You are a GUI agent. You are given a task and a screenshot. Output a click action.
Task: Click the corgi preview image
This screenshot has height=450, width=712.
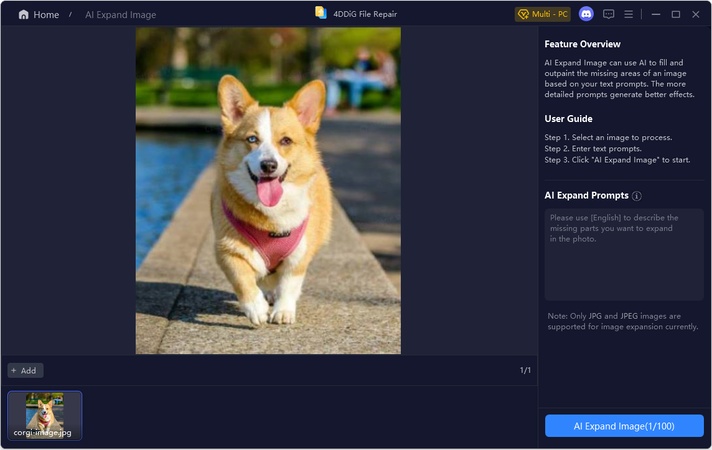tap(268, 190)
